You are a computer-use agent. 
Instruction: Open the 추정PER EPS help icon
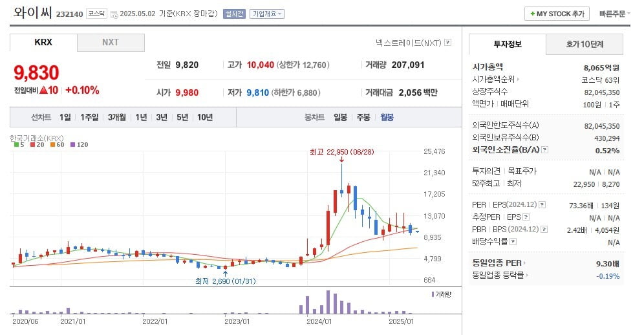pyautogui.click(x=526, y=217)
